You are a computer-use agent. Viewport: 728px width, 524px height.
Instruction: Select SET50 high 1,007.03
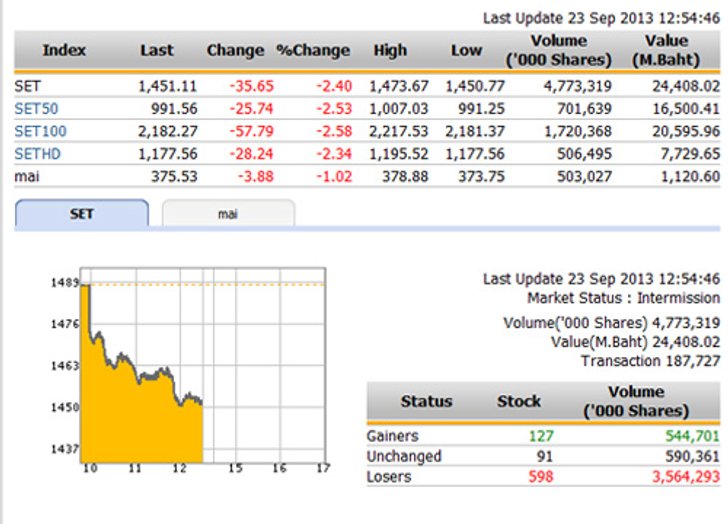point(398,109)
